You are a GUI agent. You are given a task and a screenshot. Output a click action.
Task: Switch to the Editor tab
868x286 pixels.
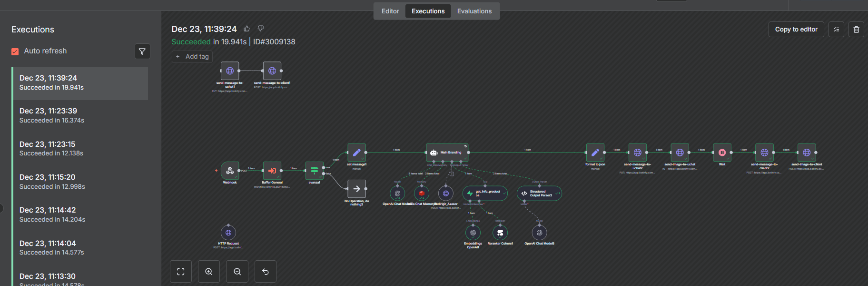(x=390, y=11)
